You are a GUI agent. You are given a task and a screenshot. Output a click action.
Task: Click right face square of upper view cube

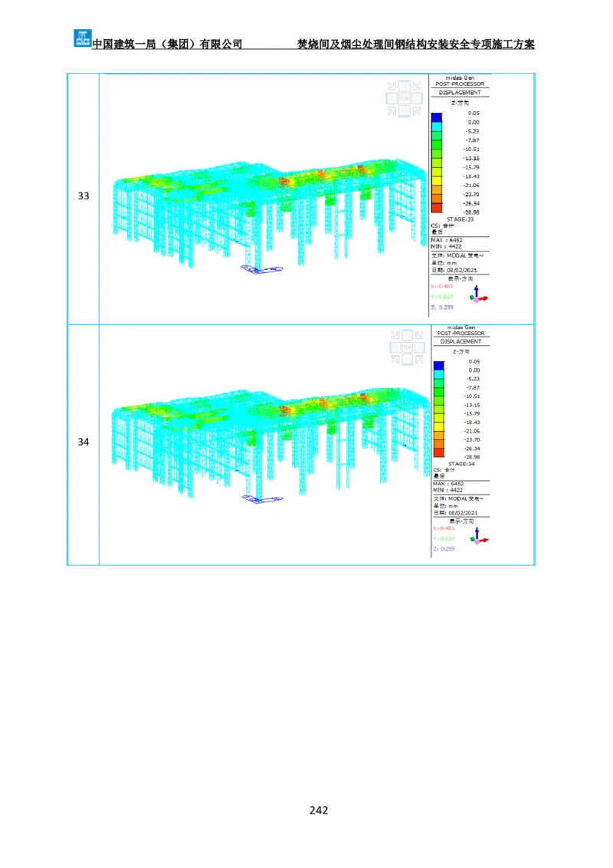(417, 98)
